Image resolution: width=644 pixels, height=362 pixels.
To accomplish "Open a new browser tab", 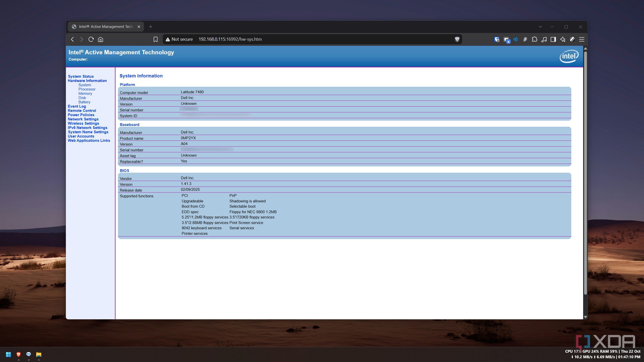I will point(150,27).
